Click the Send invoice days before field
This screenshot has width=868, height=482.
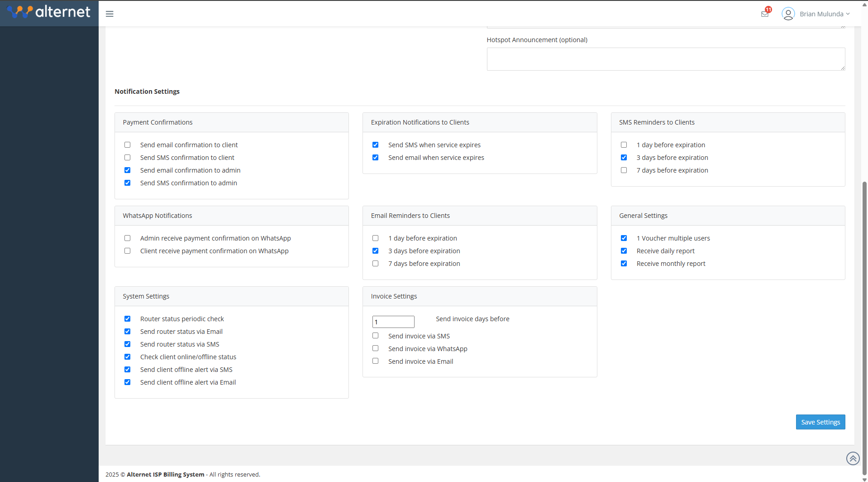pos(393,322)
